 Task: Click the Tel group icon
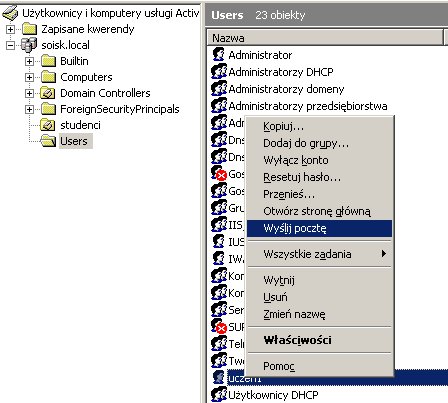click(x=219, y=344)
